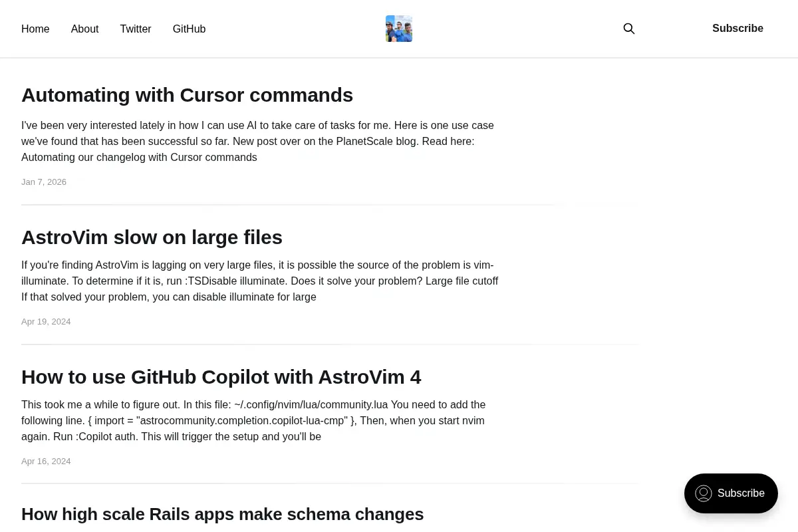Screen dimensions: 798x532
Task: Open the About page link
Action: [x=84, y=29]
